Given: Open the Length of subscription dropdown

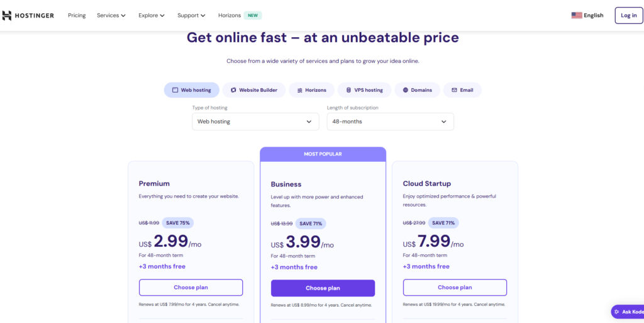Looking at the screenshot, I should (x=390, y=122).
